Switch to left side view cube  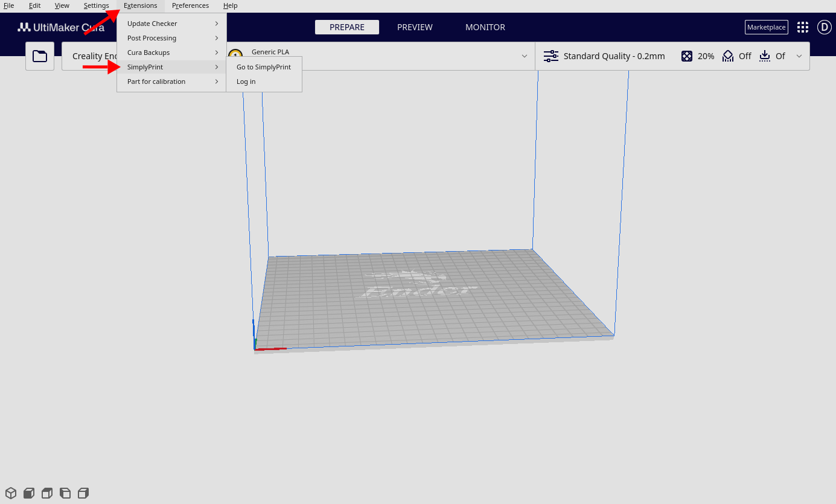(x=65, y=493)
